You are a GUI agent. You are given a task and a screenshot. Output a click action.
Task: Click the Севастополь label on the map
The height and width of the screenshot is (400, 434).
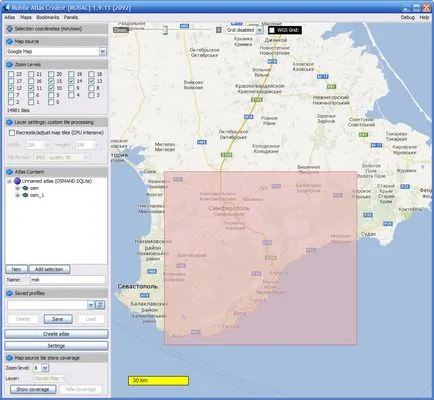[x=138, y=287]
